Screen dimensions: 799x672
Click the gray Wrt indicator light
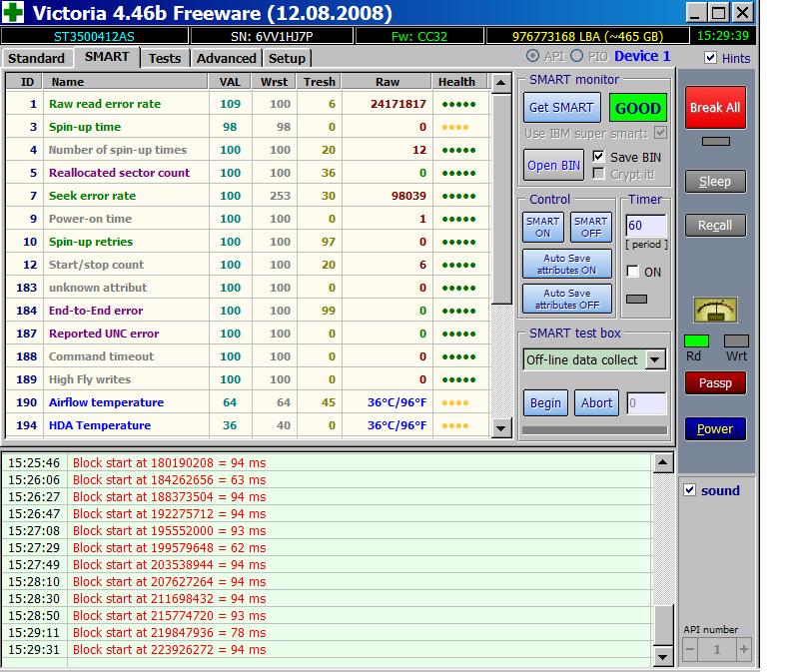736,340
